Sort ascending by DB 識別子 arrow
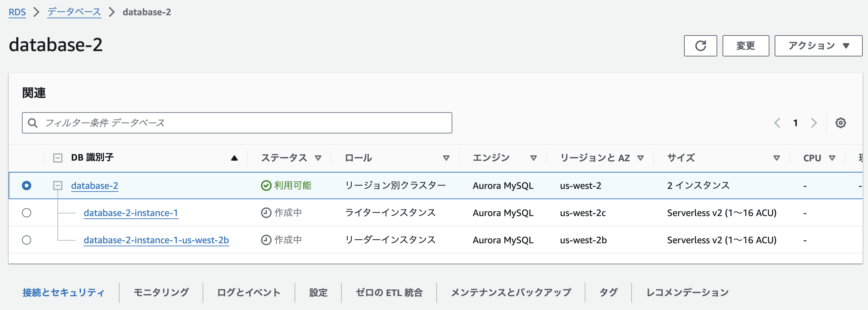The height and width of the screenshot is (310, 868). tap(234, 158)
